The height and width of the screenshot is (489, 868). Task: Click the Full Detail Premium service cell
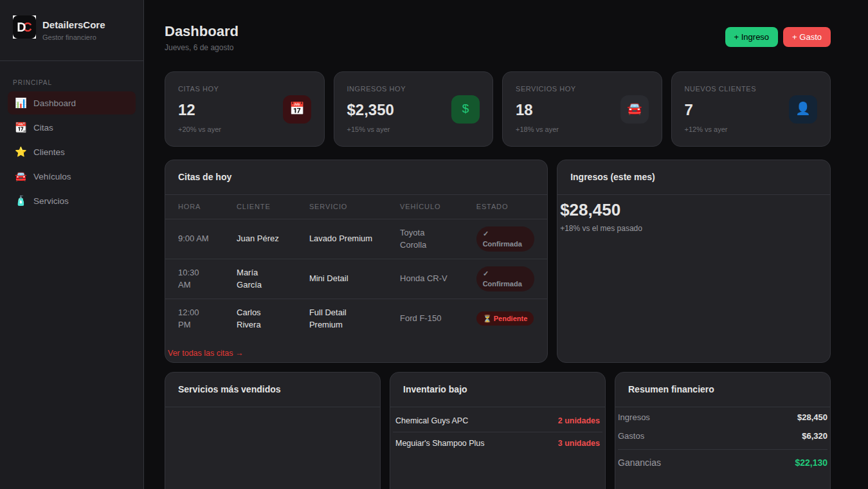tap(328, 318)
